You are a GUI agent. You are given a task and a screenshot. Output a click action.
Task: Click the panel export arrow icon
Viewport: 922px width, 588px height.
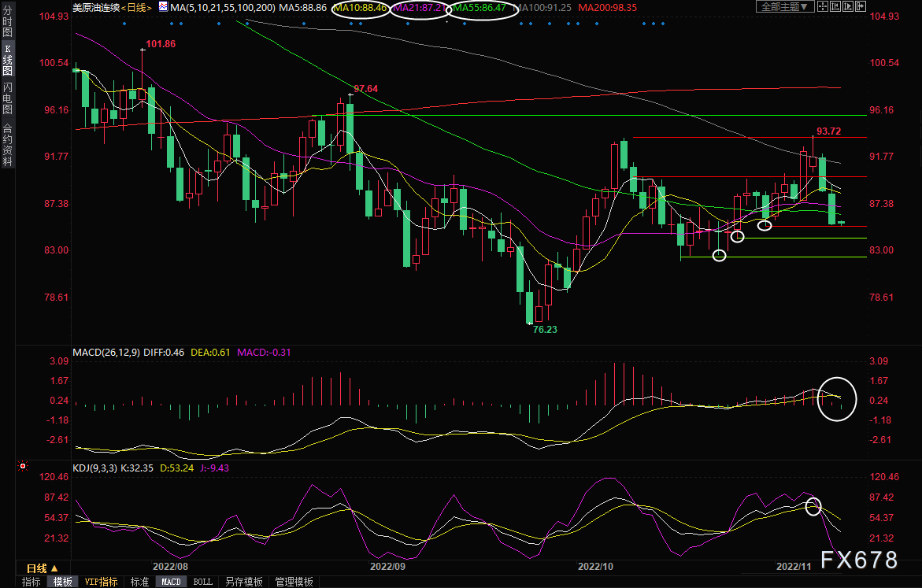pyautogui.click(x=861, y=6)
